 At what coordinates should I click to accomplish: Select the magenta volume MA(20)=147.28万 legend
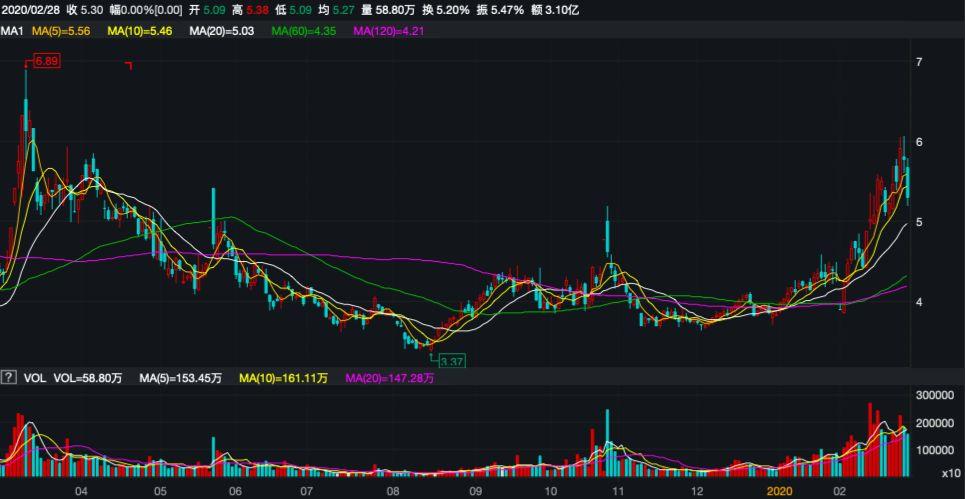390,378
